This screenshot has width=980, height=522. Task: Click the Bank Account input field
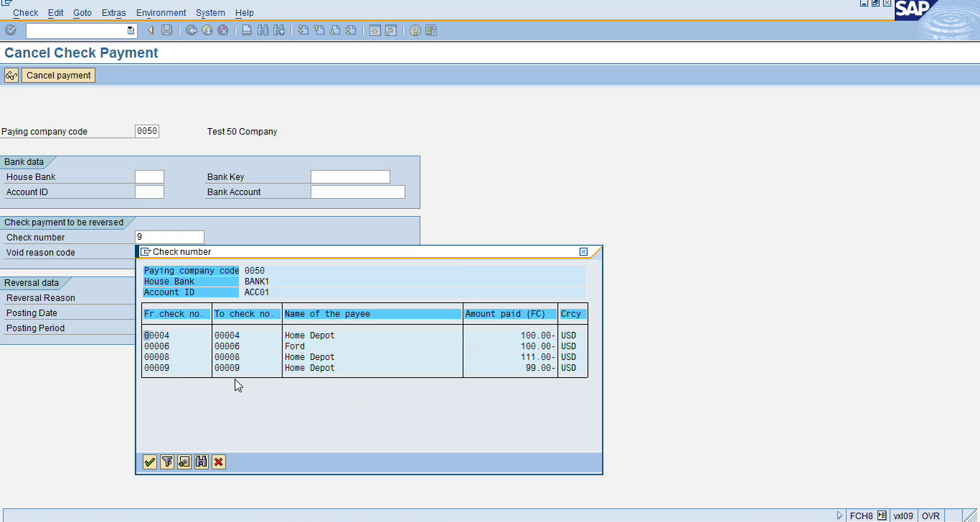click(x=358, y=192)
